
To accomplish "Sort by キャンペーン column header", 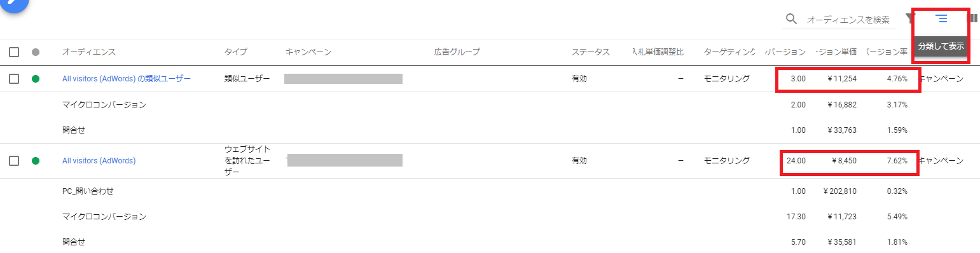I will click(x=308, y=52).
